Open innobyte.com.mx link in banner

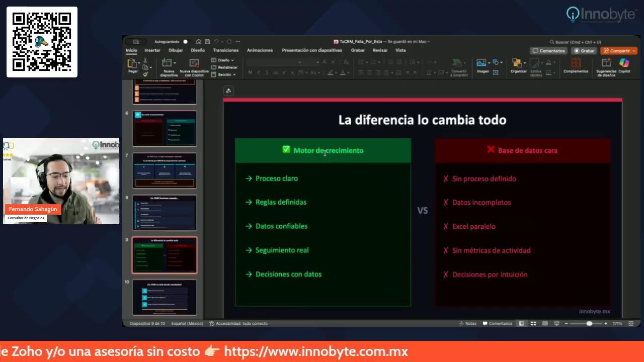click(315, 351)
